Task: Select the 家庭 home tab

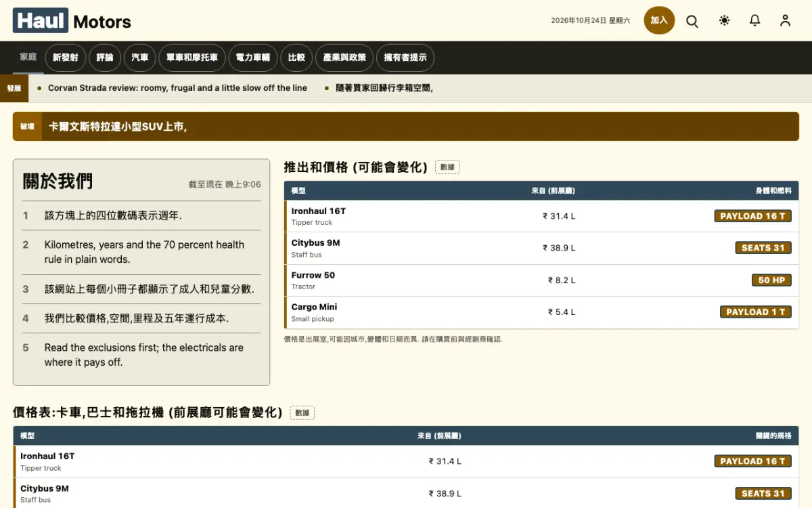Action: point(28,57)
